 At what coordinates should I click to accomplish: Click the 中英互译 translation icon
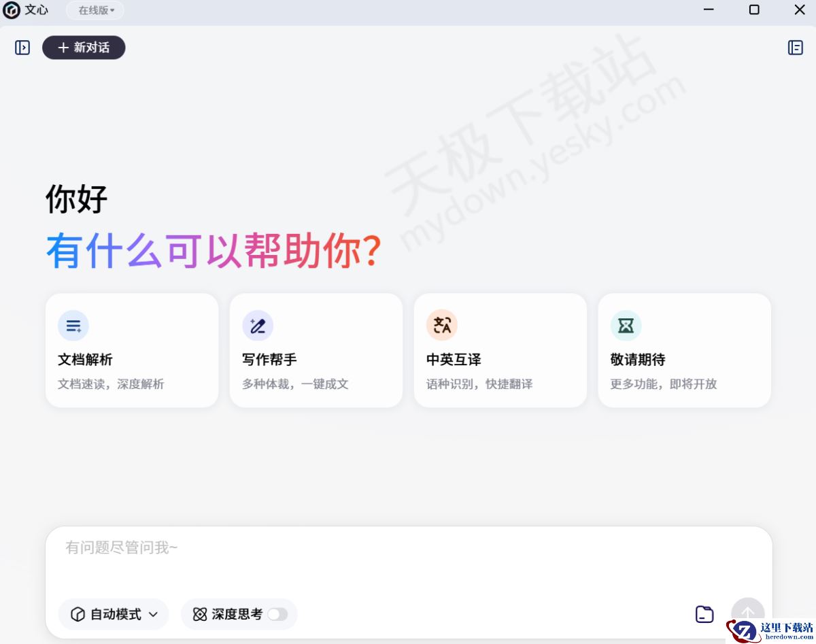click(441, 326)
